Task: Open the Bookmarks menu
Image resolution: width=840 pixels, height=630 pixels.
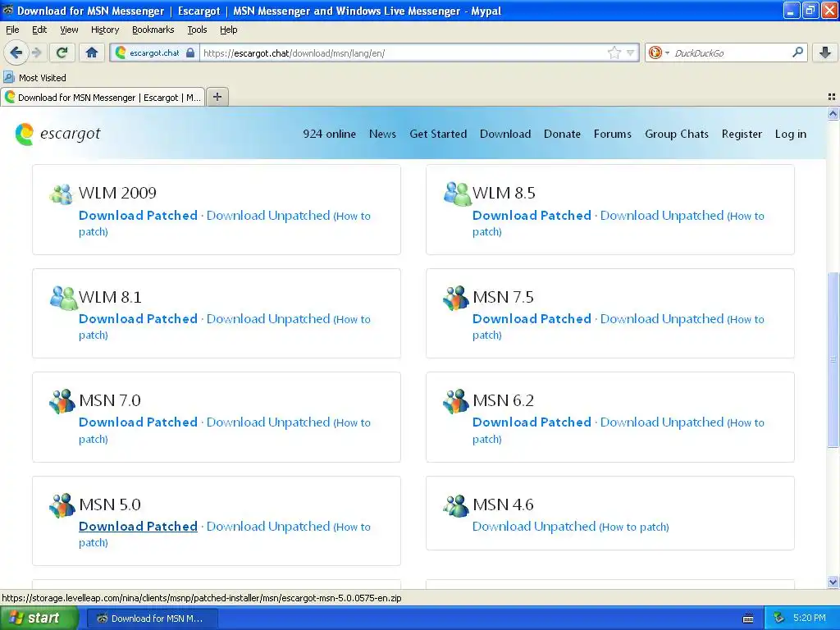Action: [x=153, y=30]
